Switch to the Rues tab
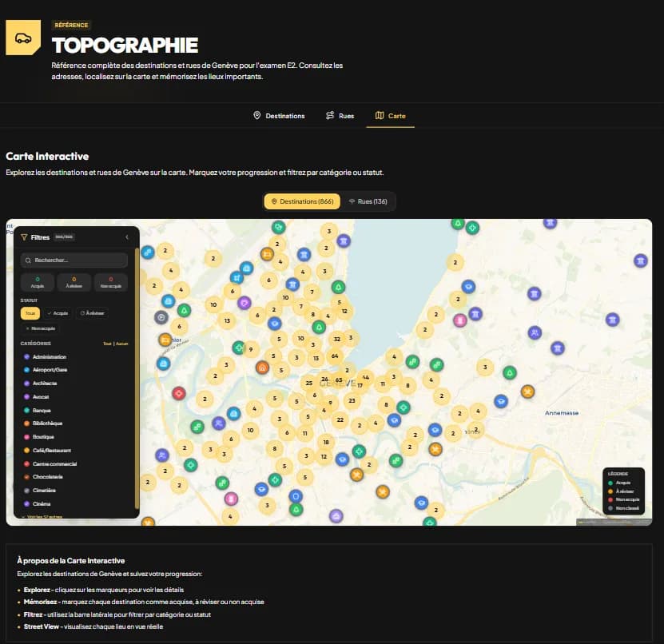This screenshot has width=664, height=644. coord(340,116)
